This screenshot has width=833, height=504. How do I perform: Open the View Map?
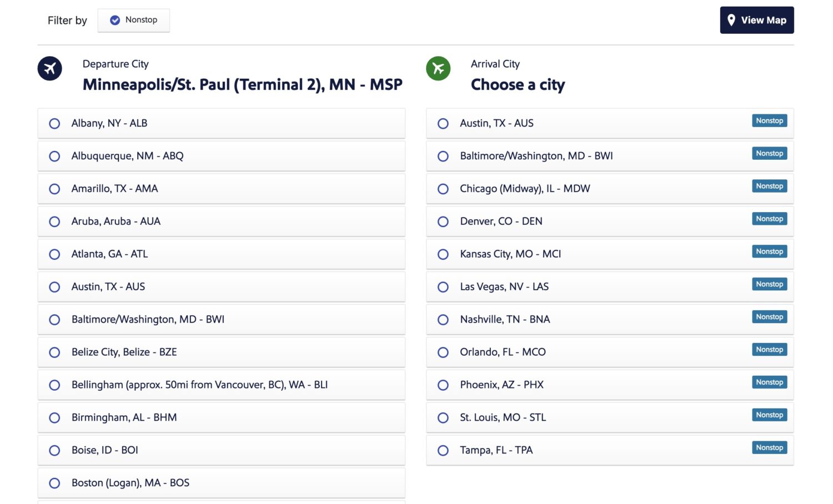(x=756, y=20)
